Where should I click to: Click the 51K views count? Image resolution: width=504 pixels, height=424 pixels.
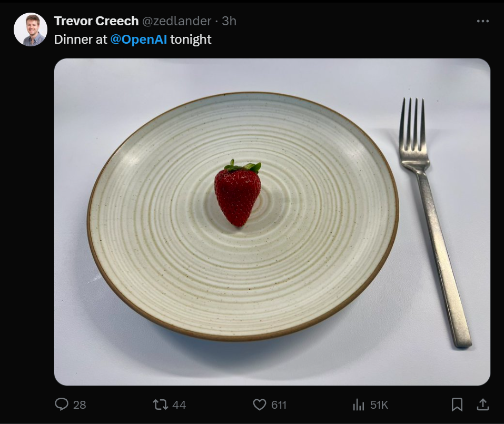click(x=379, y=405)
